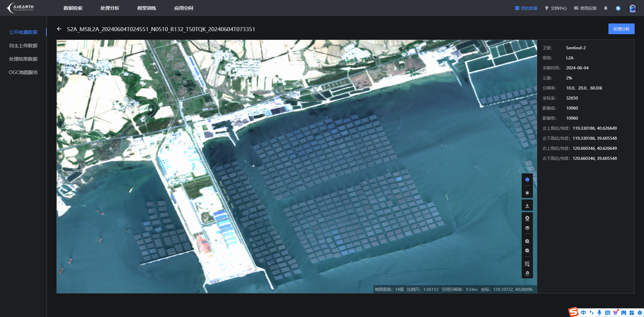Click the IME voice input microphone
Screen dimensions: 644x317
(599, 313)
